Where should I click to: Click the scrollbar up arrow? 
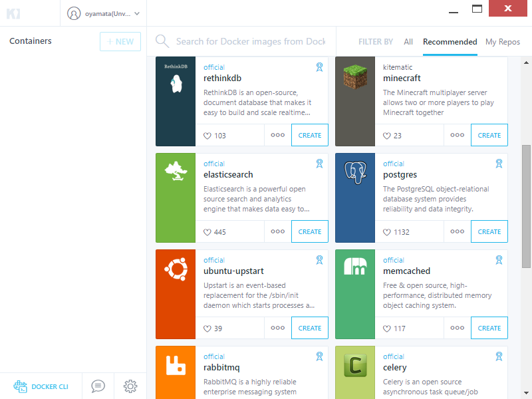526,63
